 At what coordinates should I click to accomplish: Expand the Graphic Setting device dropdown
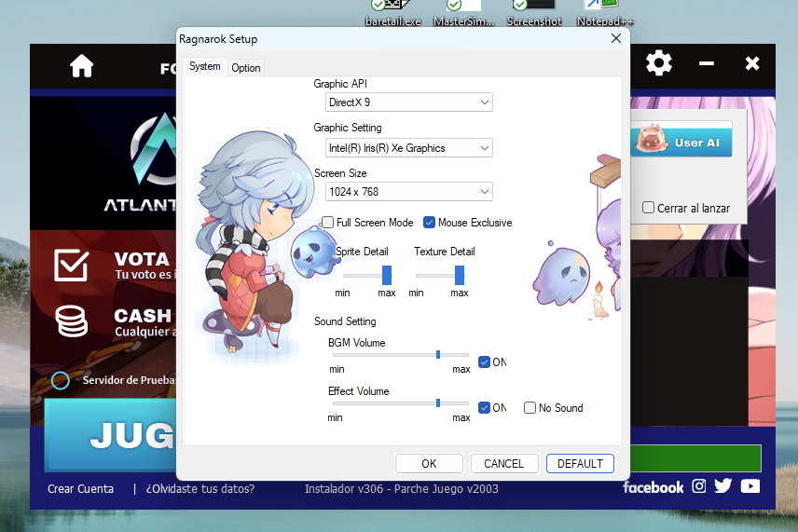[408, 148]
